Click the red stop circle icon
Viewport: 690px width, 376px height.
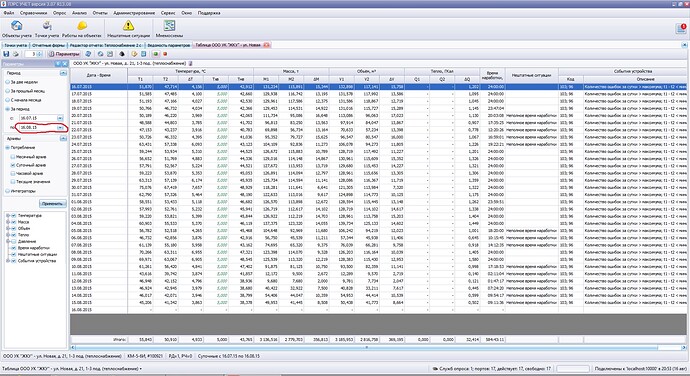(x=165, y=54)
